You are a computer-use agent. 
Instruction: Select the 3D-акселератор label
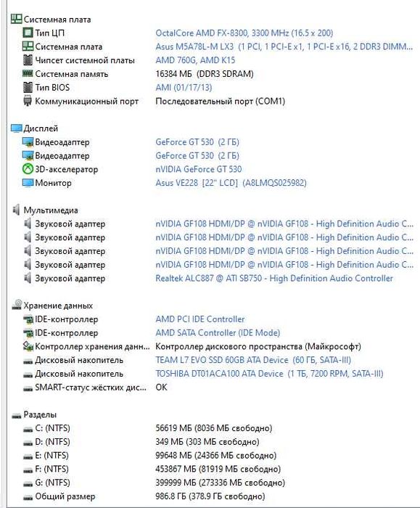tap(67, 169)
